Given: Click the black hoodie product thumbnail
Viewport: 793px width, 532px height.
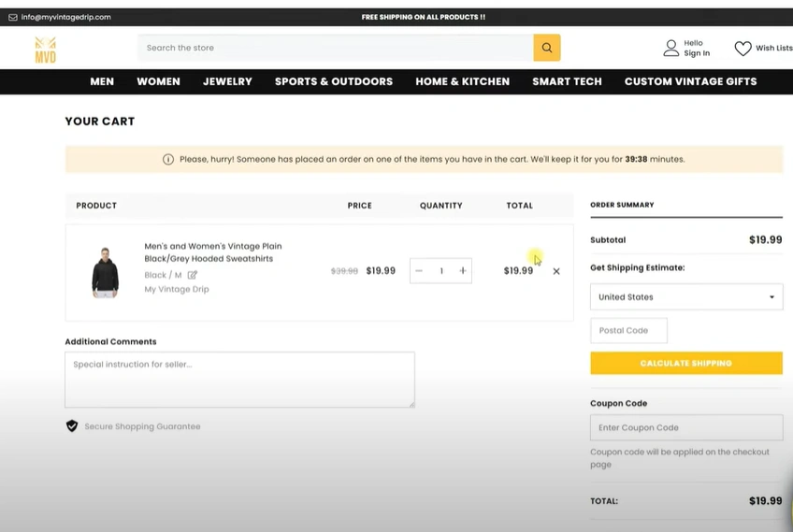Looking at the screenshot, I should [x=105, y=273].
